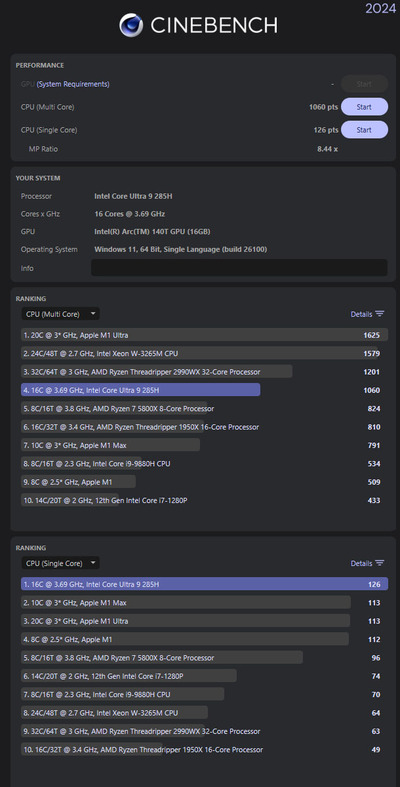This screenshot has width=400, height=787.
Task: Click the Info text field
Action: coord(239,268)
